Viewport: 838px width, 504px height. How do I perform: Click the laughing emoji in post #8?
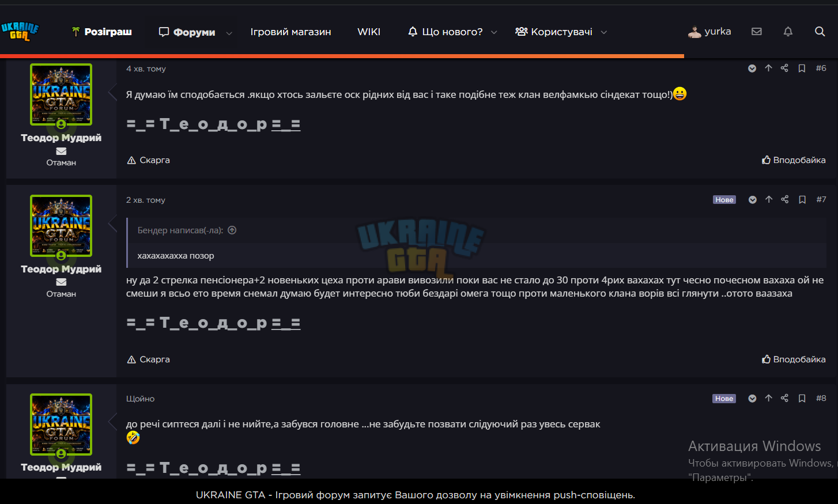coord(133,438)
